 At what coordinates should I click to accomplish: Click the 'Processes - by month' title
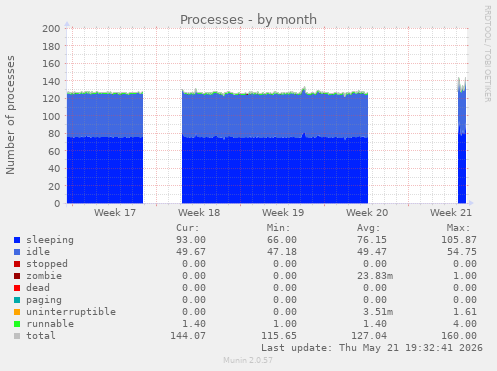248,20
